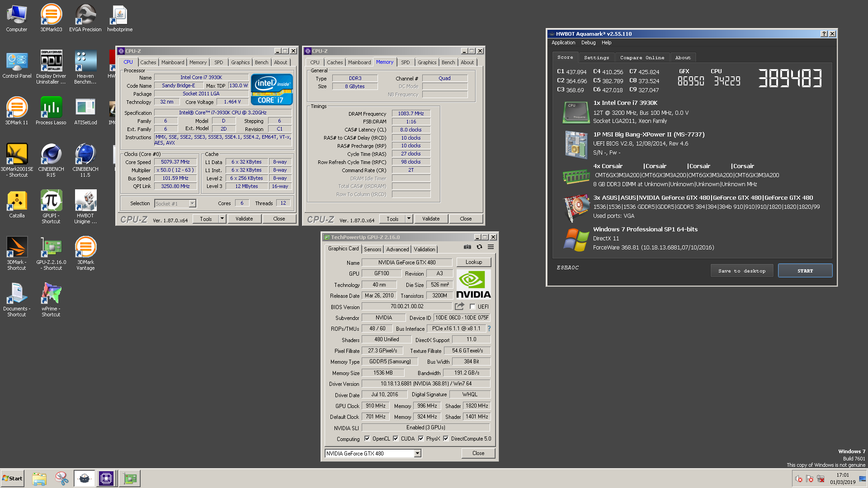Open Tools dropdown arrow in CPU-Z Memory window
This screenshot has height=488, width=868.
tap(409, 219)
